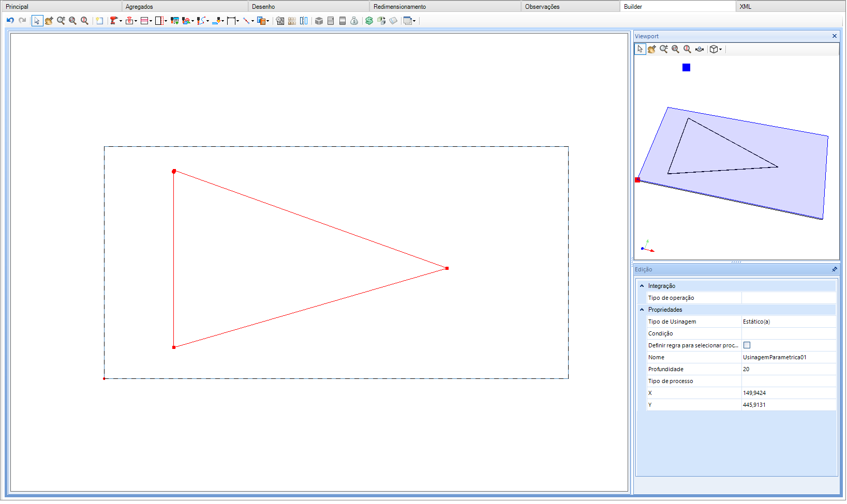This screenshot has width=847, height=504.
Task: Click the zoom in/out magnifier in main toolbar
Action: pyautogui.click(x=61, y=21)
